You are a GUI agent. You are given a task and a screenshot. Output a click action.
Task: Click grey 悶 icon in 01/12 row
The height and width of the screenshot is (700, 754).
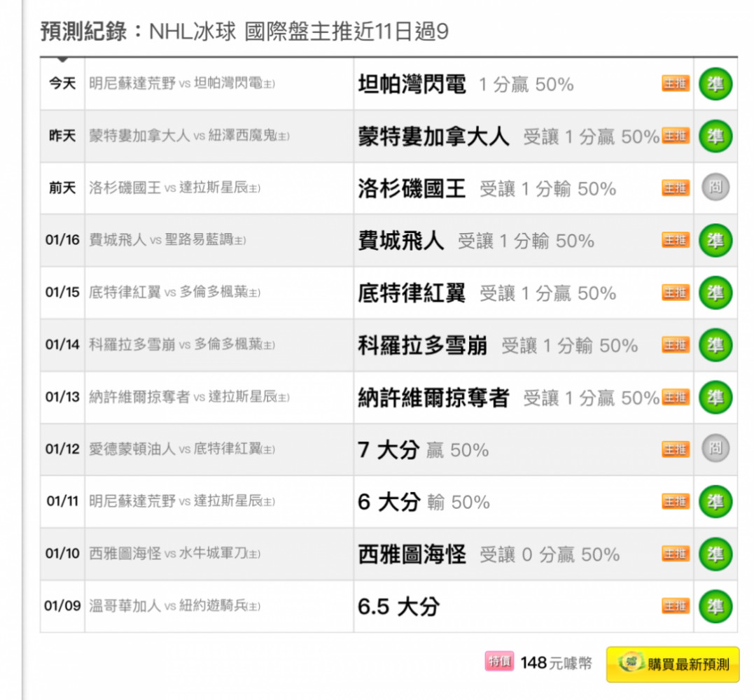coord(715,449)
